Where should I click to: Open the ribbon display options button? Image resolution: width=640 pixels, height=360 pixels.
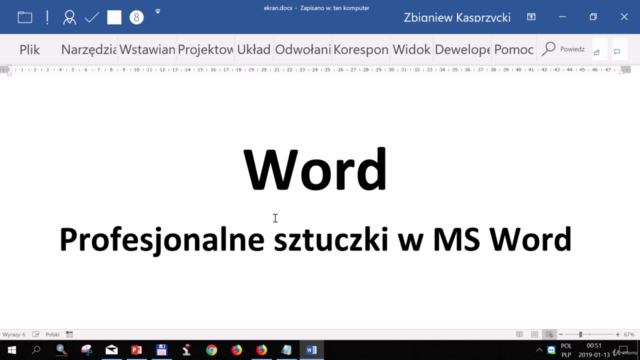[531, 17]
